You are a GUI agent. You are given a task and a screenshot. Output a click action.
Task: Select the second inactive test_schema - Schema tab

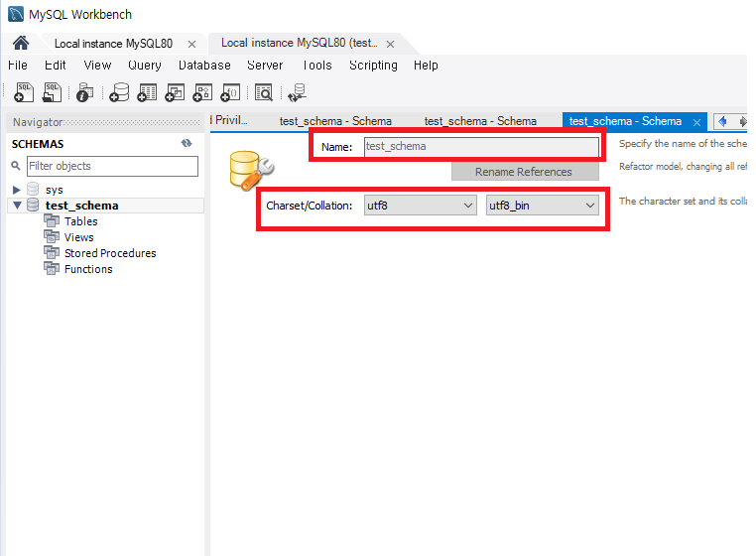480,121
